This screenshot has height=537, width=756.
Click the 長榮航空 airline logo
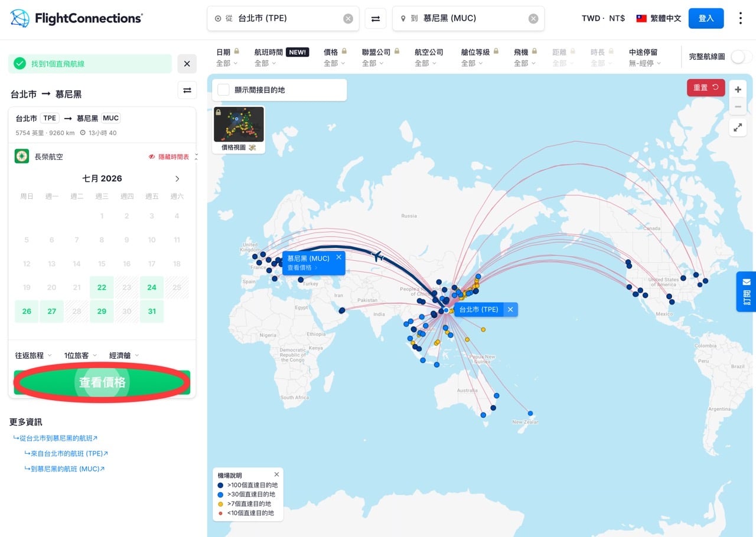tap(22, 156)
